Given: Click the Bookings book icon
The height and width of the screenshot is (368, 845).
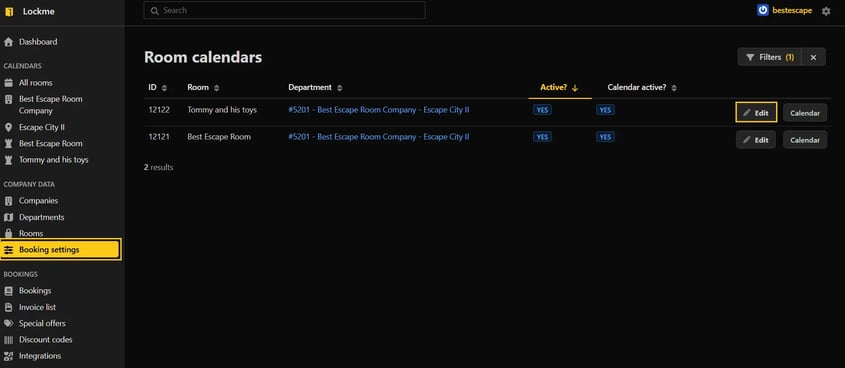Looking at the screenshot, I should click(8, 291).
